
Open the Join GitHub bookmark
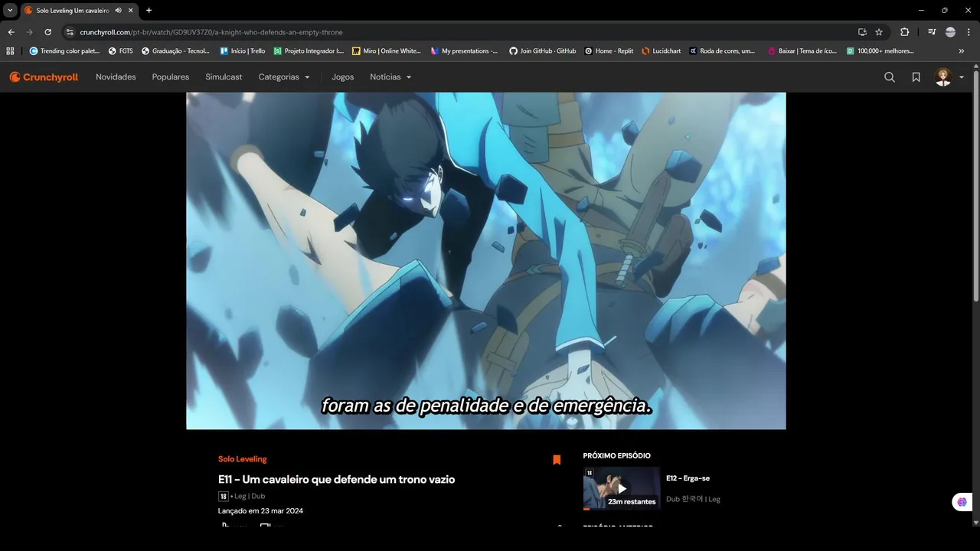[543, 51]
